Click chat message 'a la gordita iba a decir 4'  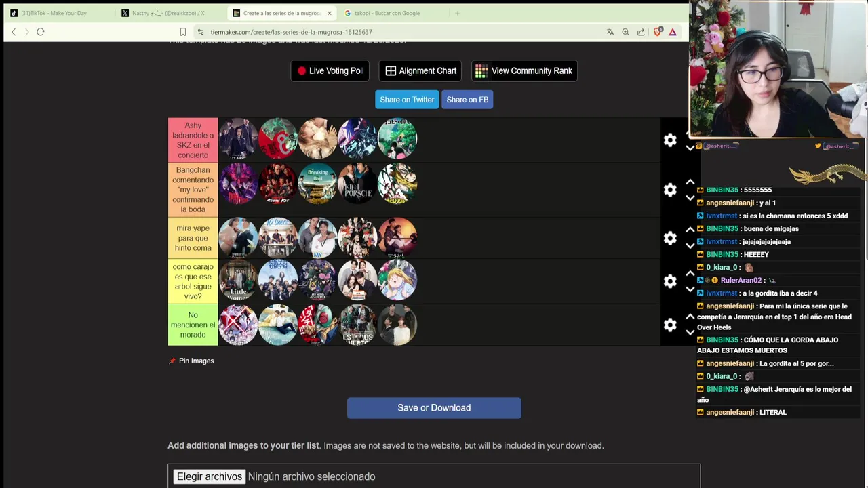780,293
